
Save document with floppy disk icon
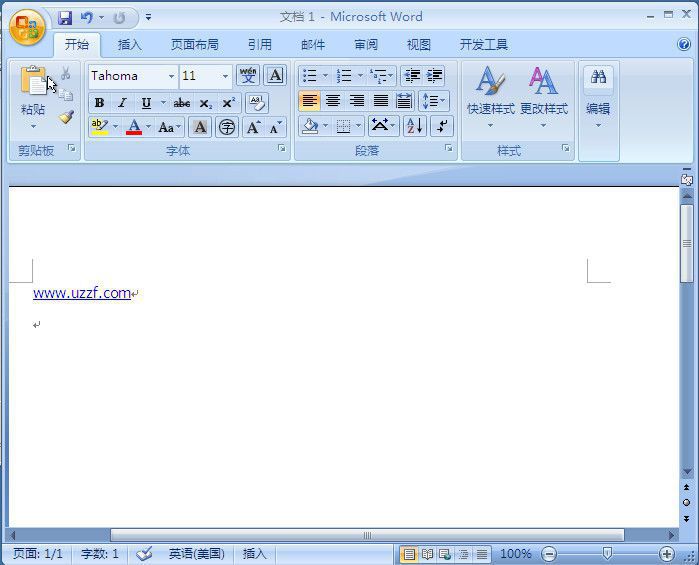point(65,18)
